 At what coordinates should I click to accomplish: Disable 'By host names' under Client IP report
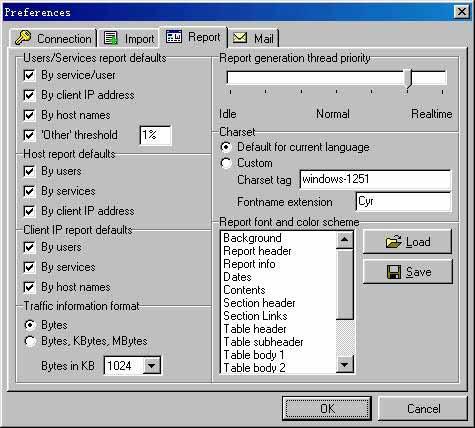(29, 287)
